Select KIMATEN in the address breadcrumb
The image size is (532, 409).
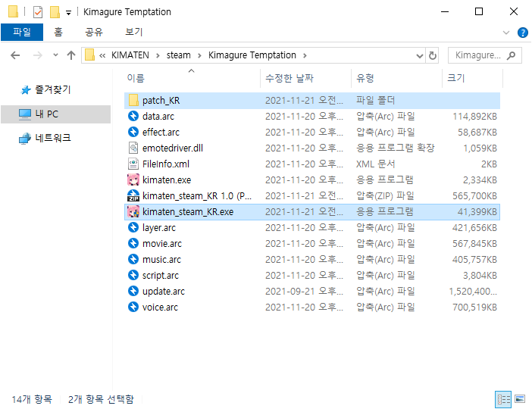[130, 55]
